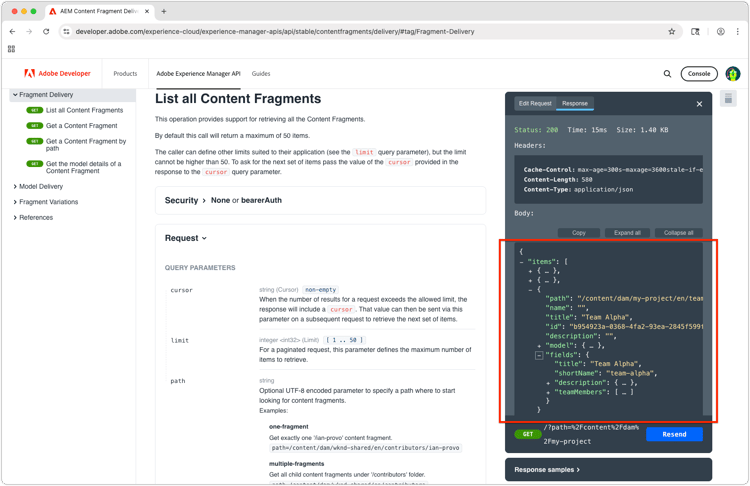The width and height of the screenshot is (750, 486).
Task: Open the browser profile icon
Action: tap(720, 32)
